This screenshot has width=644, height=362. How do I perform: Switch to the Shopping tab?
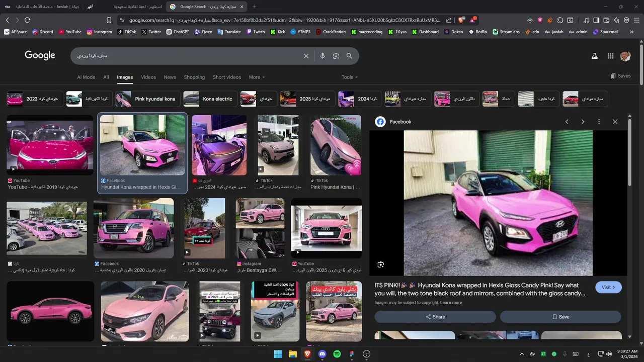click(194, 77)
